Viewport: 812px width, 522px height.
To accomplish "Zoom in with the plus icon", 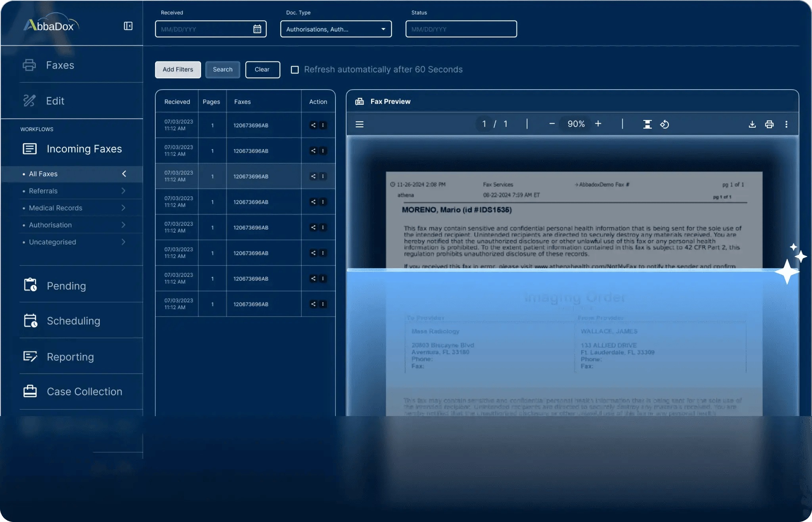I will click(x=598, y=124).
